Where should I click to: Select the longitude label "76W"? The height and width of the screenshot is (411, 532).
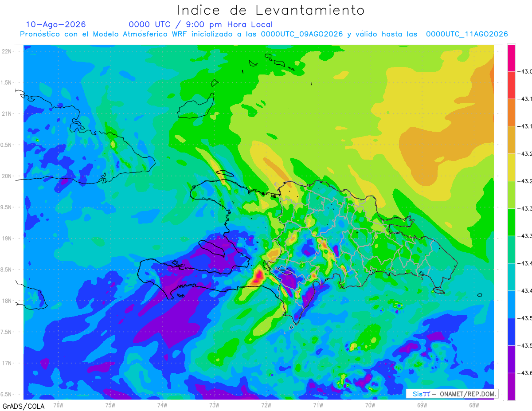coord(58,405)
